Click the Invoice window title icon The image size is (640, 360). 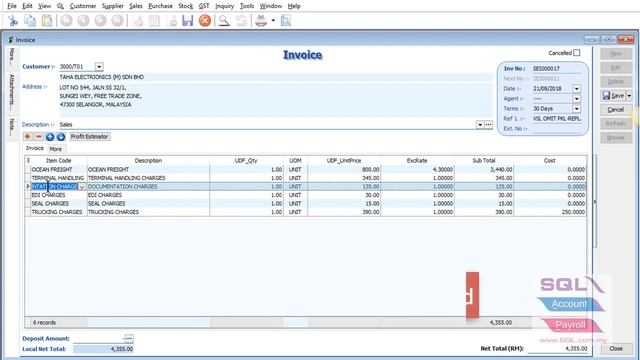pos(11,40)
